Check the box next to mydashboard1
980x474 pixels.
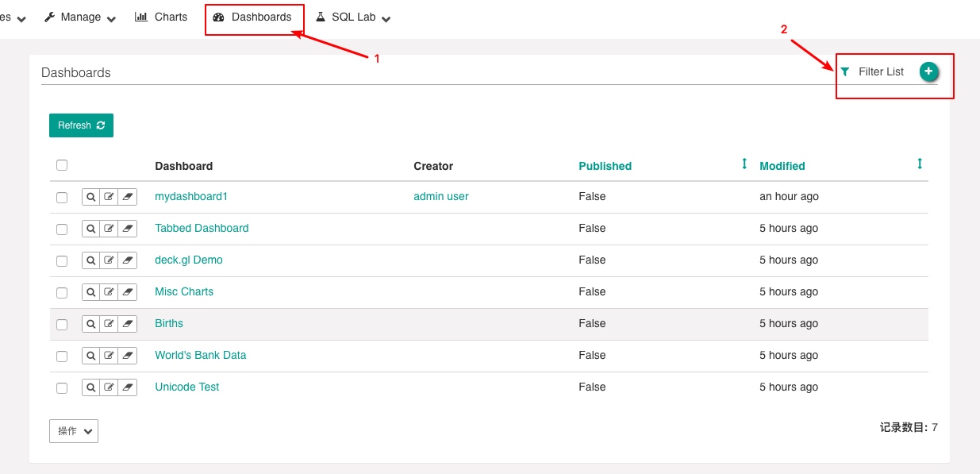(62, 198)
